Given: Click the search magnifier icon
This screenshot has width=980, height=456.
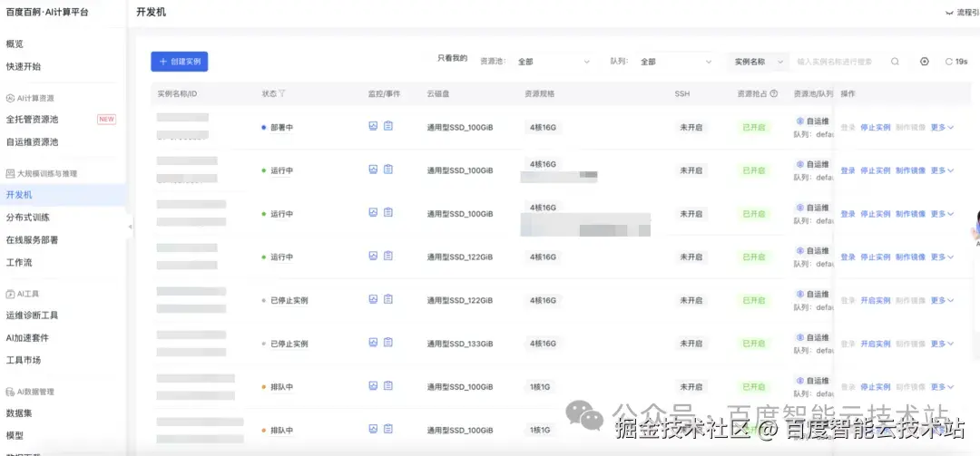Looking at the screenshot, I should tap(895, 62).
